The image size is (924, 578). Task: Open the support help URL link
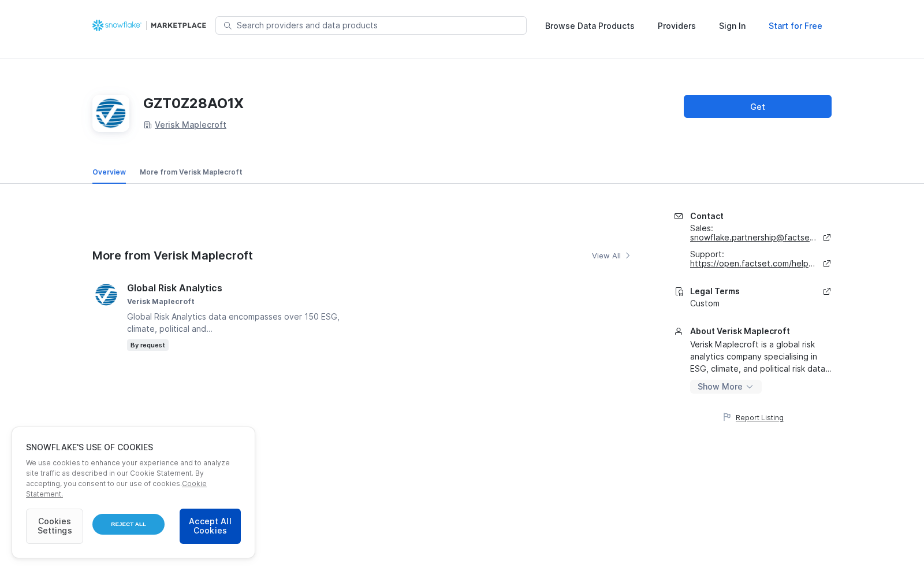pyautogui.click(x=752, y=264)
